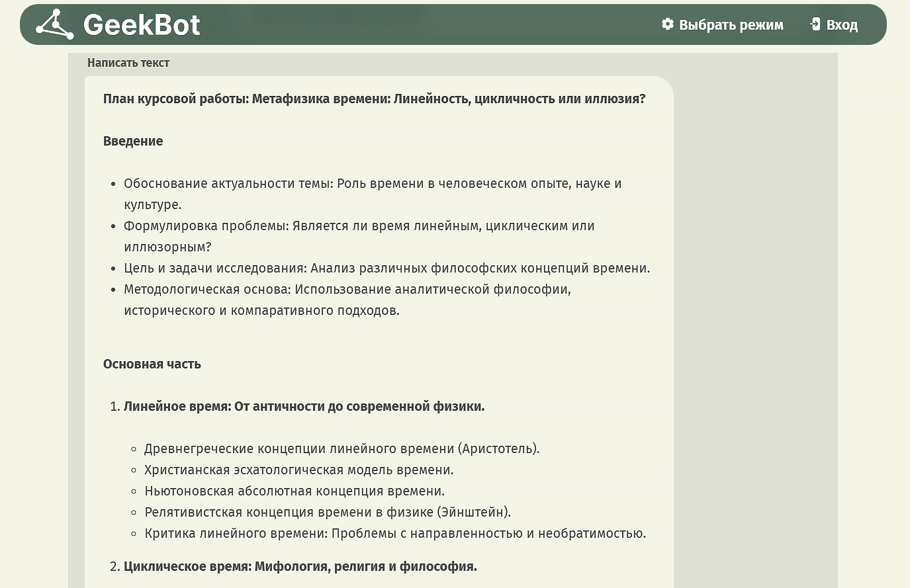Click the Релятивистская концепция (Эйнштейн) item
This screenshot has height=588, width=910.
tap(328, 513)
